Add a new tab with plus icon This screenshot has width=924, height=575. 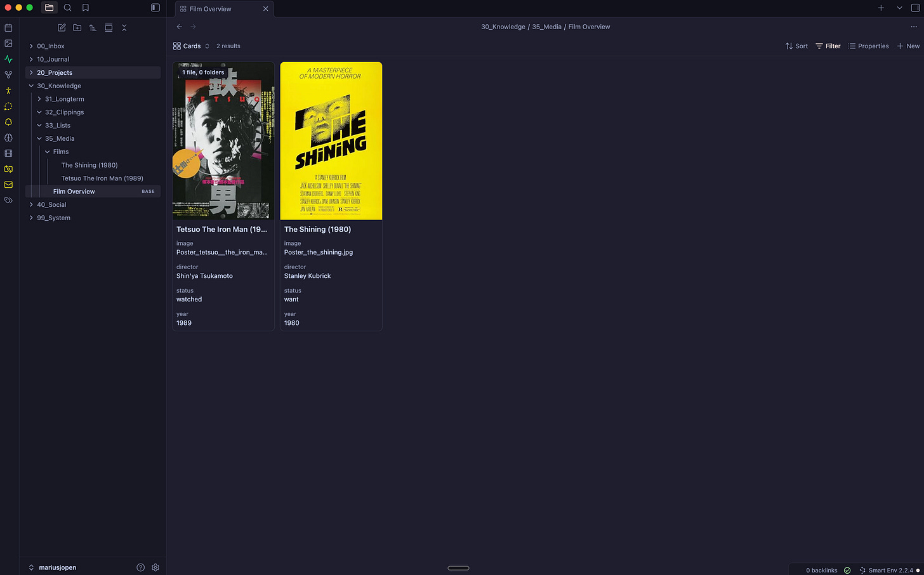[x=881, y=8]
